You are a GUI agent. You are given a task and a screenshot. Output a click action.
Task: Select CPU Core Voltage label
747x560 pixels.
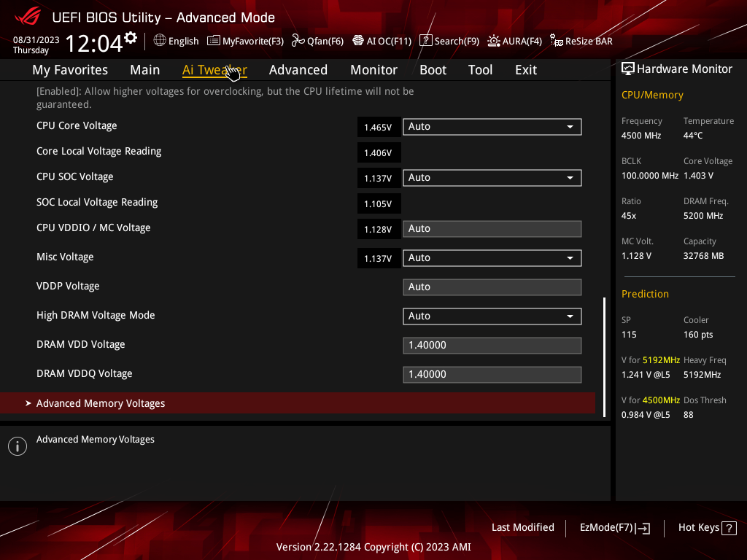click(x=77, y=125)
